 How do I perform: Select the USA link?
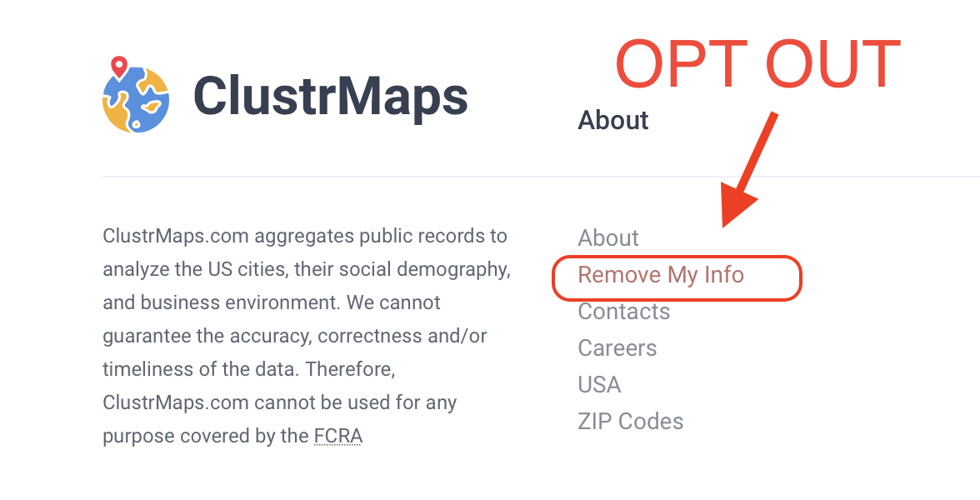coord(599,385)
